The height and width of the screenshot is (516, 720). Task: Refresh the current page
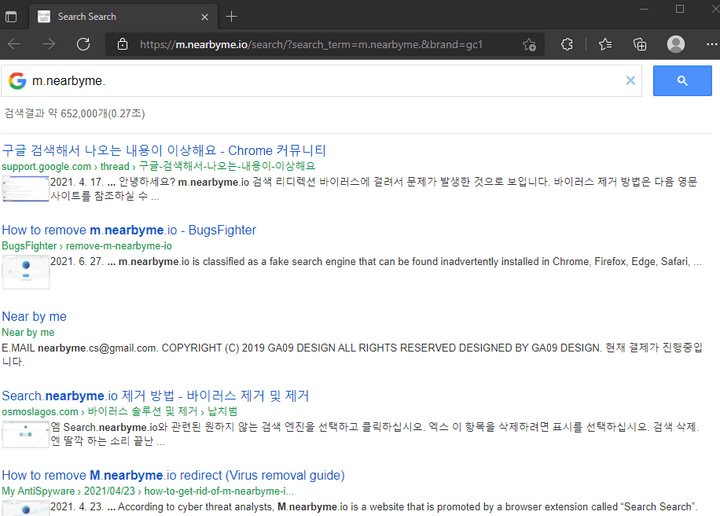pos(83,45)
